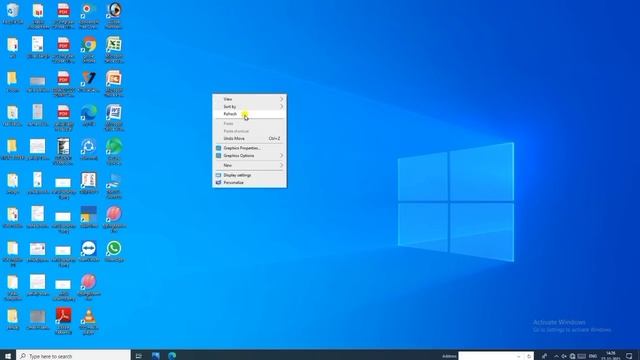Open Task View on the taskbar
The height and width of the screenshot is (360, 640).
tap(139, 356)
